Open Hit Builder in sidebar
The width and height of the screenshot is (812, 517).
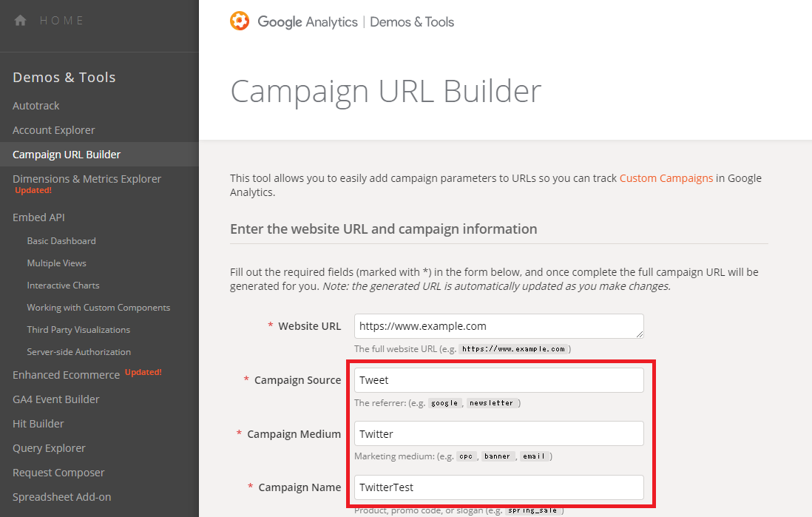[x=38, y=424]
